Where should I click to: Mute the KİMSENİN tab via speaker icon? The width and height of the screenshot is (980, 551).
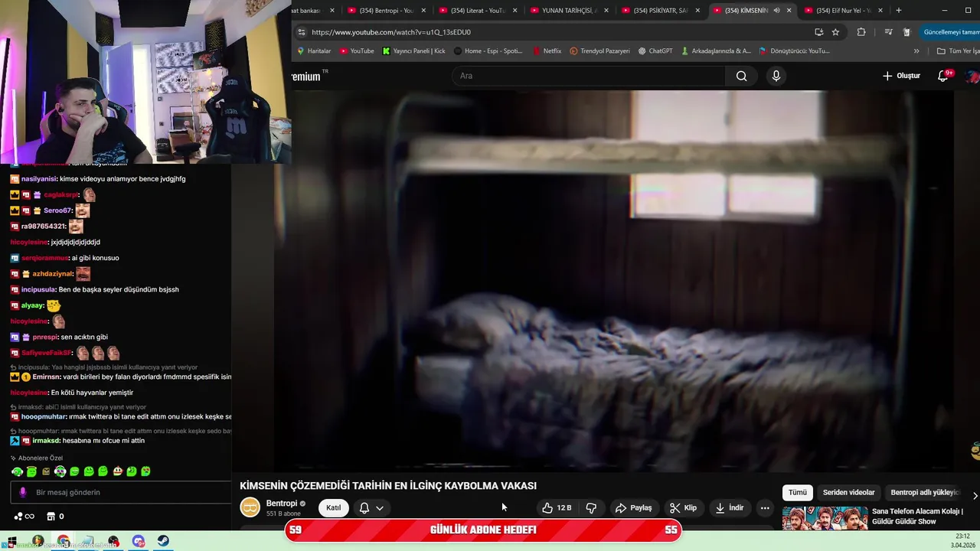[776, 11]
